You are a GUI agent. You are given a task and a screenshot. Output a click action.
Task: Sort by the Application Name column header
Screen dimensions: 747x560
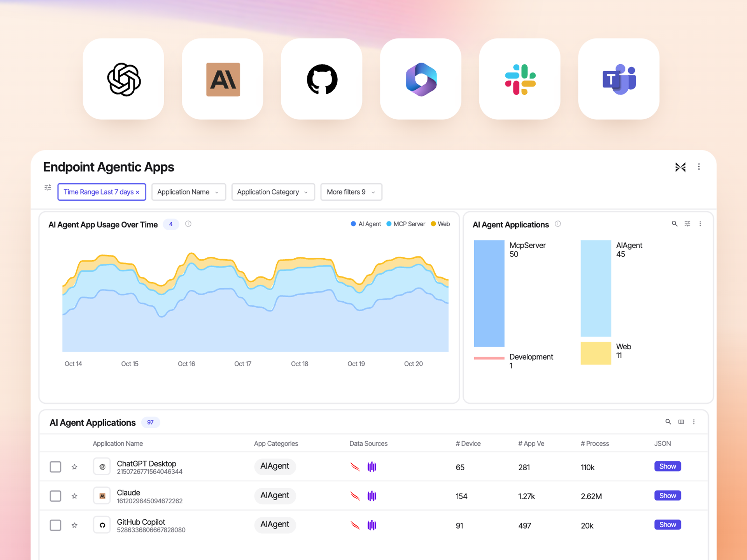coord(118,443)
